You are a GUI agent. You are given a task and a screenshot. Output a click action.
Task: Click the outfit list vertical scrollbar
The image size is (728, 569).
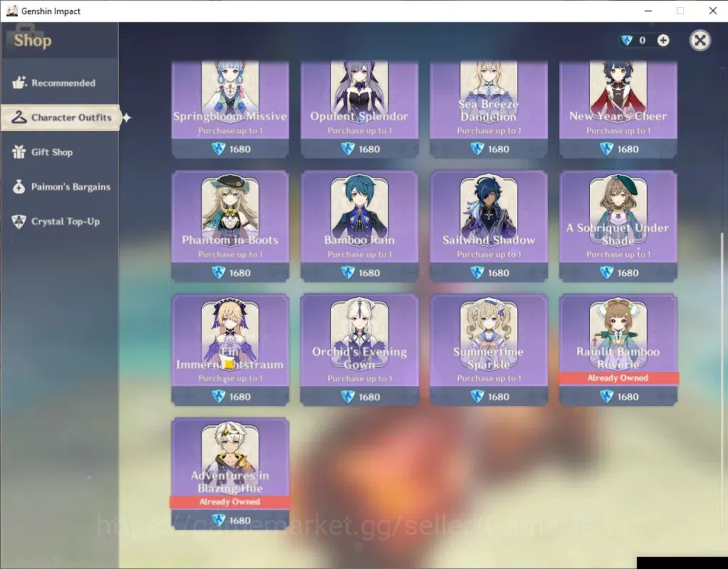coord(722,381)
